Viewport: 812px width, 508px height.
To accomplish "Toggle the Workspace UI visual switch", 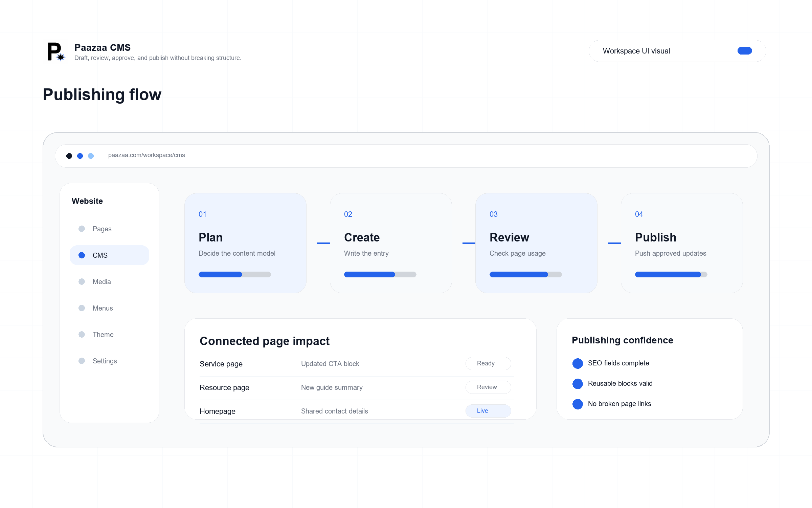I will pyautogui.click(x=745, y=51).
